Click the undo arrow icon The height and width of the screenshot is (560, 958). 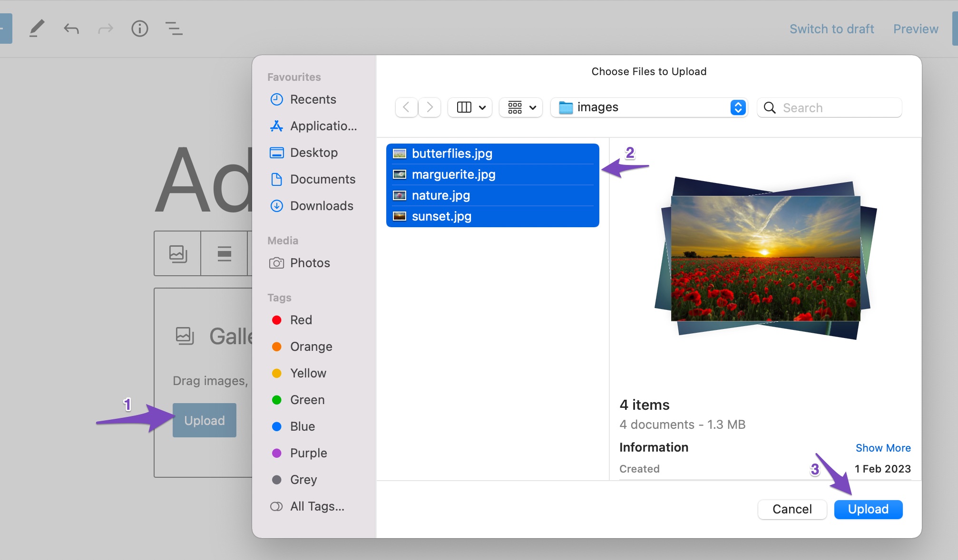tap(71, 29)
